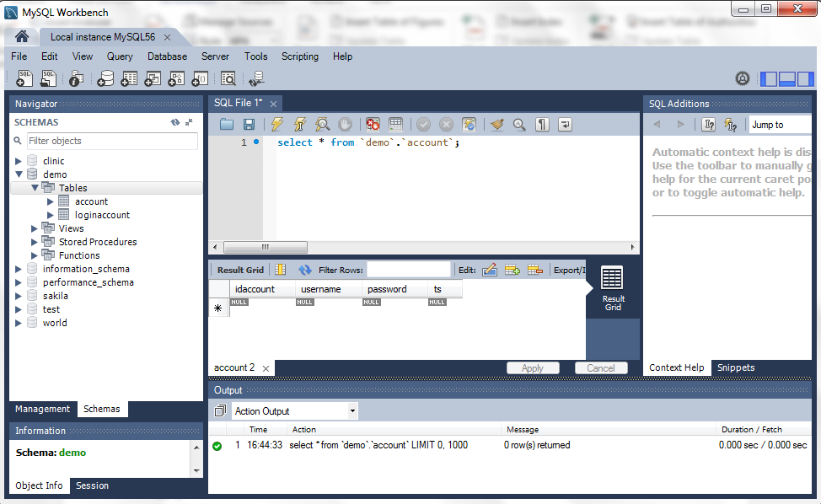Viewport: 821px width, 504px height.
Task: Reconnect to DBMS toolbar icon
Action: click(256, 78)
